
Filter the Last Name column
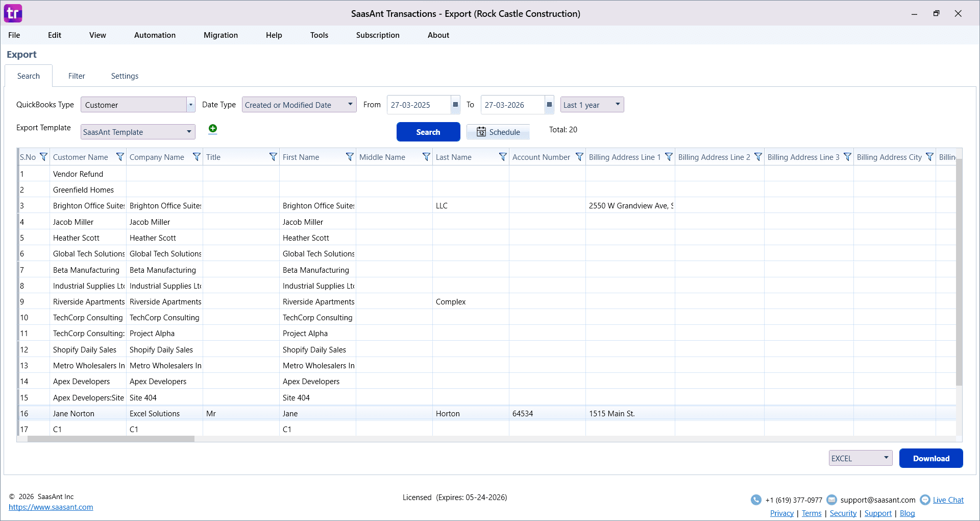point(503,157)
